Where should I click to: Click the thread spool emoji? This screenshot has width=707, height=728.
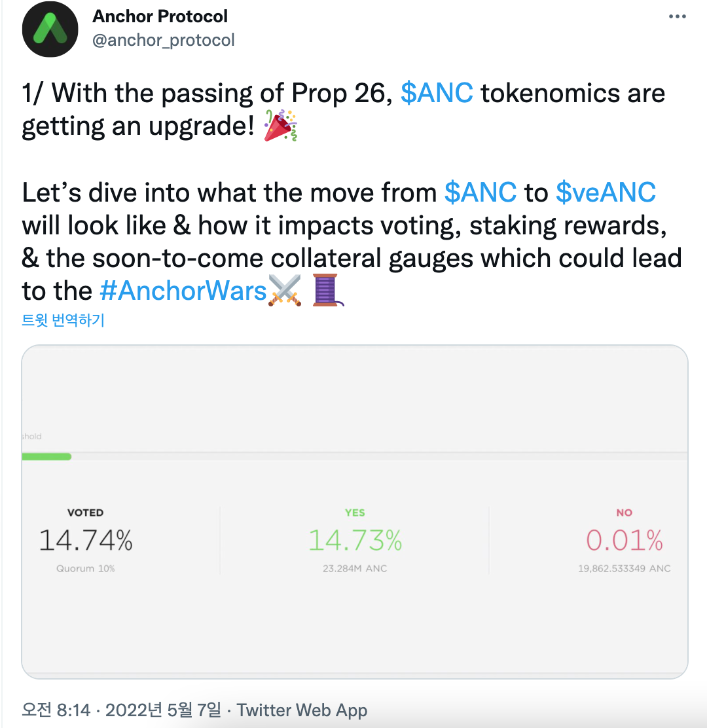pos(325,290)
